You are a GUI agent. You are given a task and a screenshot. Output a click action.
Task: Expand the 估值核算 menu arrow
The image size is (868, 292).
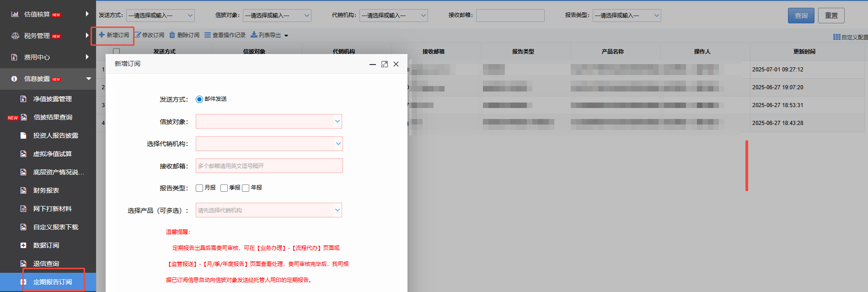(x=87, y=14)
